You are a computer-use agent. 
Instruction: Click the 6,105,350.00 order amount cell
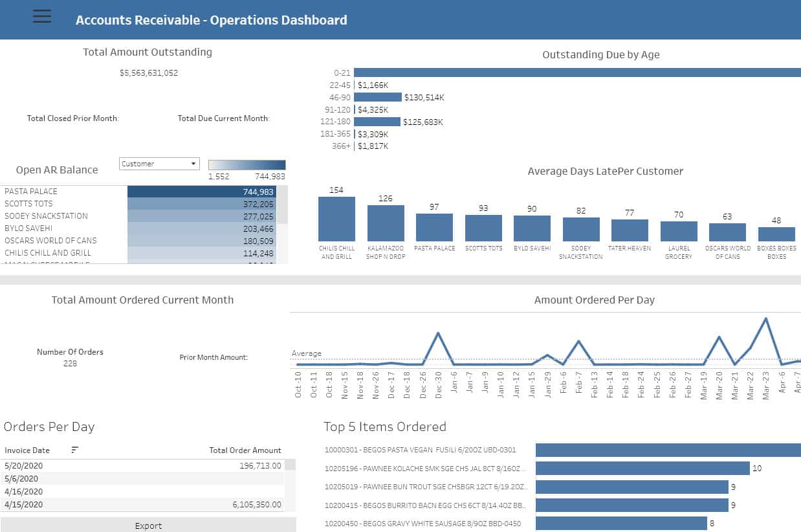click(257, 504)
